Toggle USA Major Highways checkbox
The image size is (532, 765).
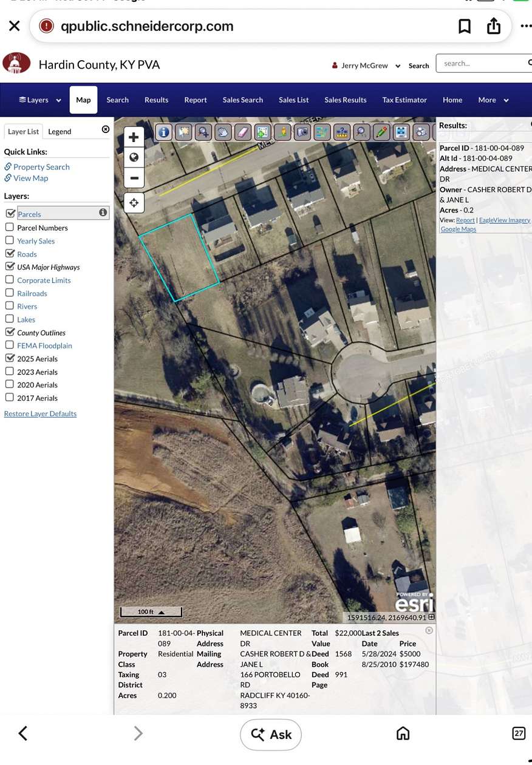(10, 267)
